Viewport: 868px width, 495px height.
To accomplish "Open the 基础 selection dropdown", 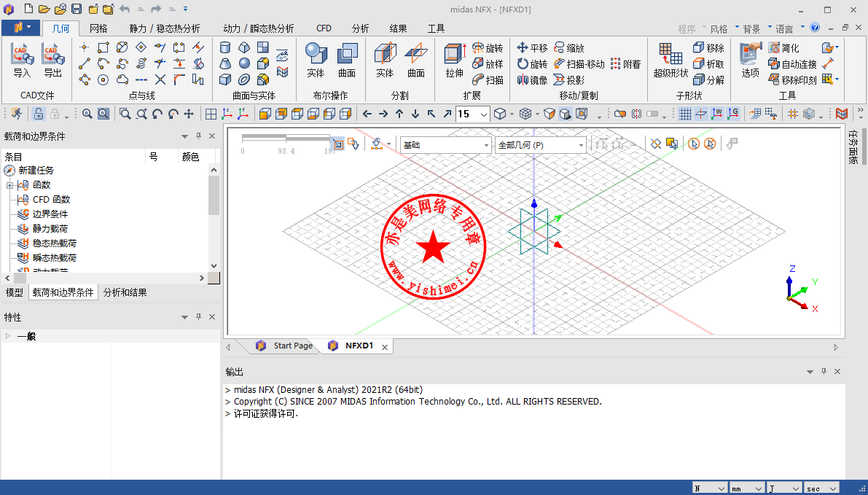I will [446, 145].
